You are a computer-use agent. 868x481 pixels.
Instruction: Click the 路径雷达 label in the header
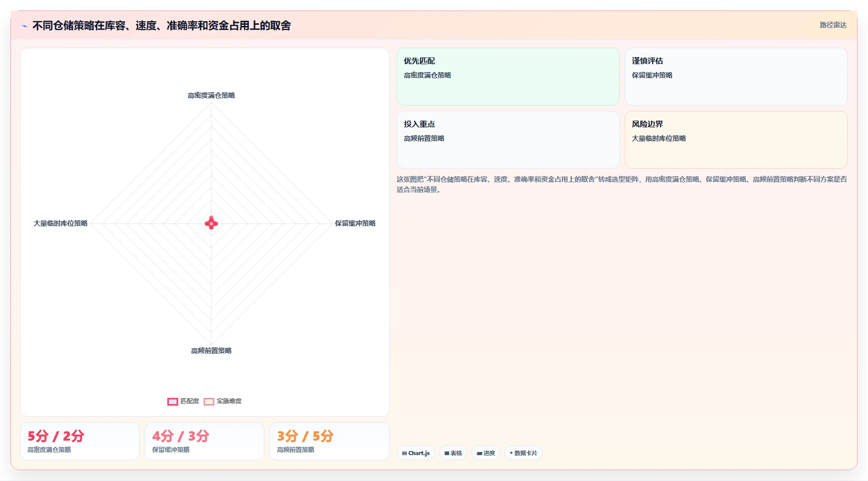(x=833, y=25)
